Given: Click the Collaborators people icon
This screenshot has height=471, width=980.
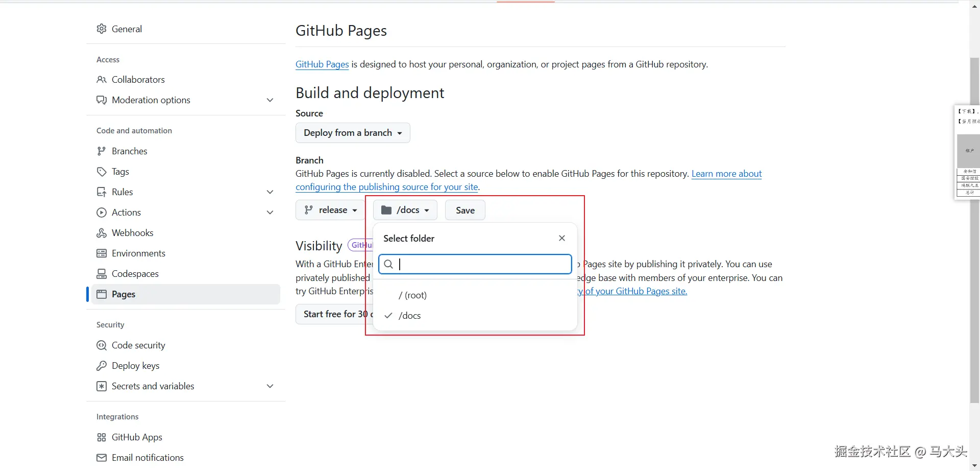Looking at the screenshot, I should click(102, 80).
